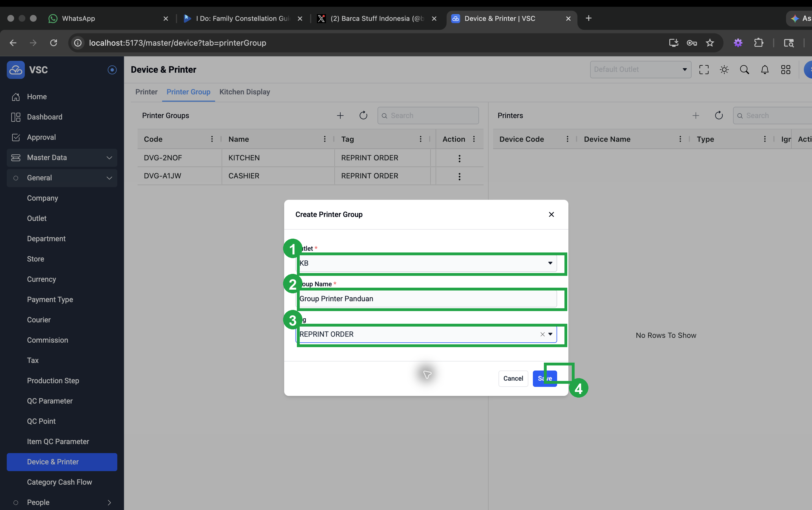The image size is (812, 510).
Task: Open the Tag dropdown arrow
Action: (550, 334)
